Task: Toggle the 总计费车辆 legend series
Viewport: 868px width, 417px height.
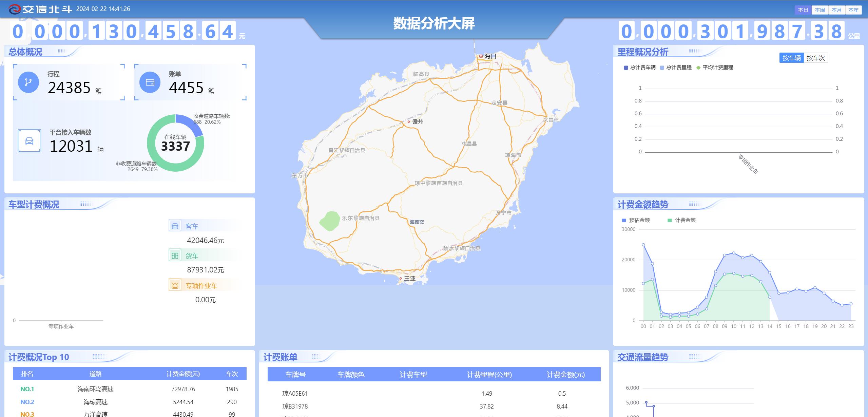Action: [639, 68]
